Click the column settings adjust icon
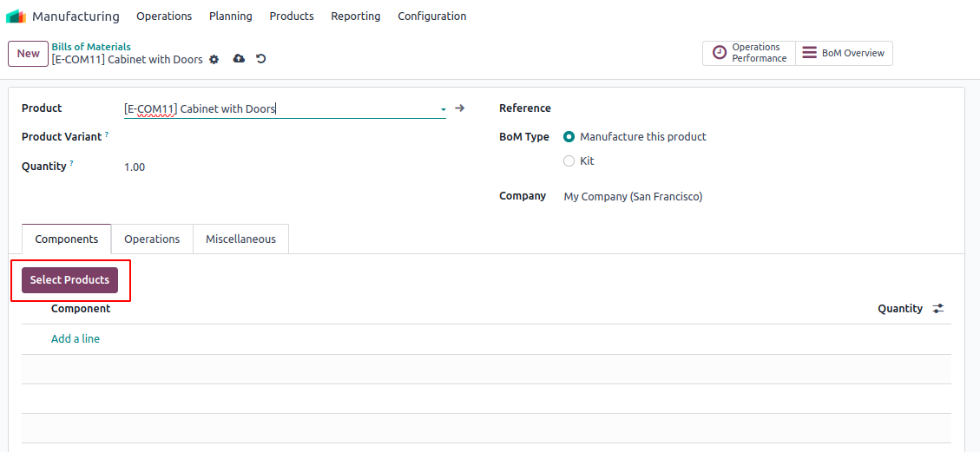This screenshot has width=980, height=452. coord(938,309)
